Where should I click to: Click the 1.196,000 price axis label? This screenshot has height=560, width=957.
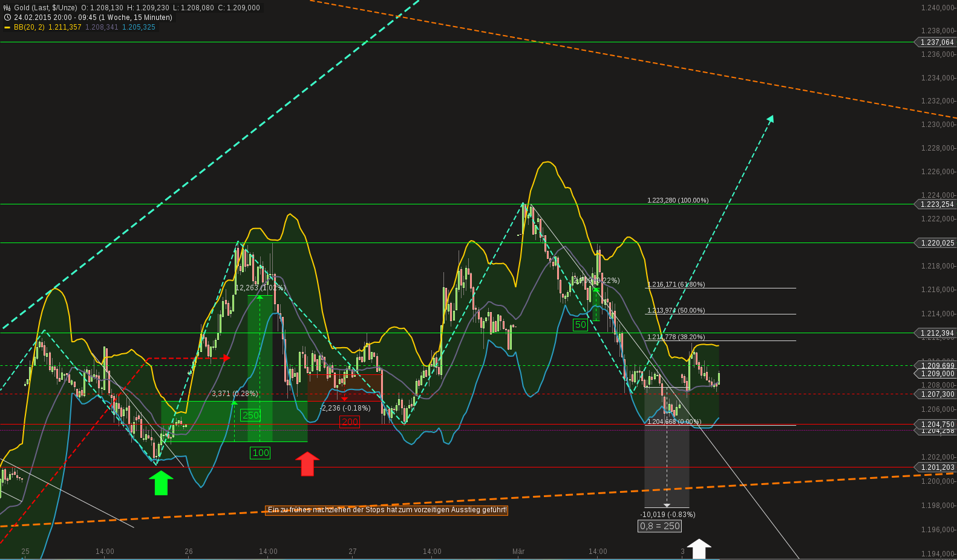[938, 530]
